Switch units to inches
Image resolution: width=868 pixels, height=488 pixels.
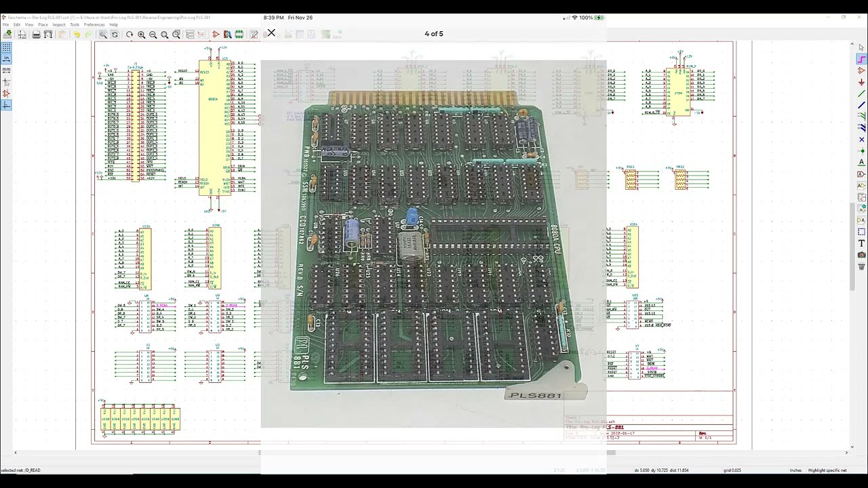6,58
